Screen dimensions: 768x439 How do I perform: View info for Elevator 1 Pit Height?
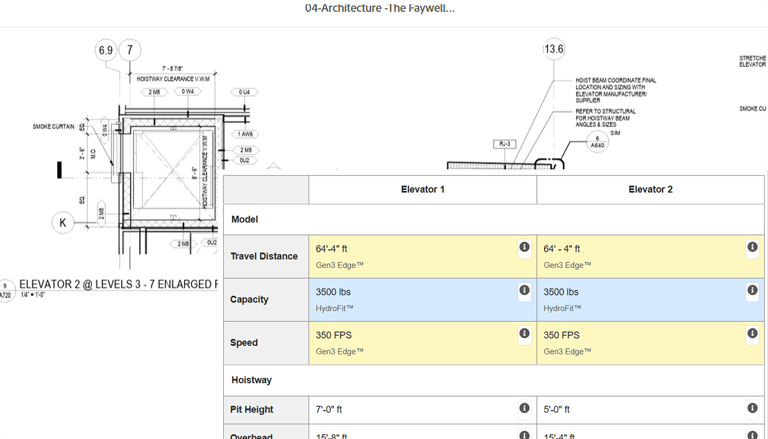tap(524, 408)
